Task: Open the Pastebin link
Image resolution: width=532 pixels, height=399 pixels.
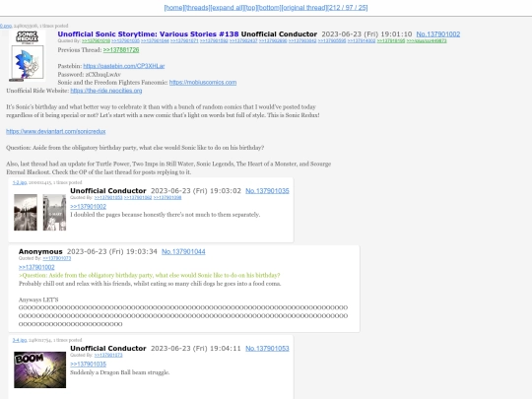Action: click(124, 66)
